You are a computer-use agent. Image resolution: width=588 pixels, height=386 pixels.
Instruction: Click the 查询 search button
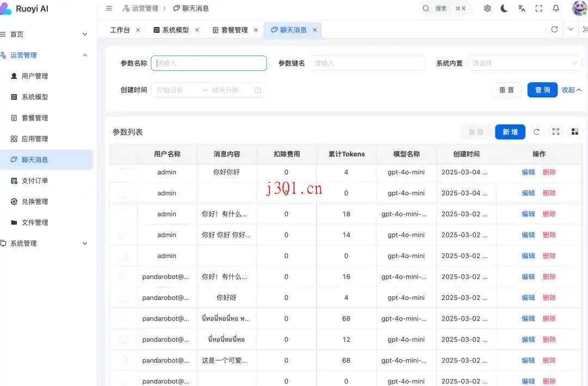click(x=542, y=90)
